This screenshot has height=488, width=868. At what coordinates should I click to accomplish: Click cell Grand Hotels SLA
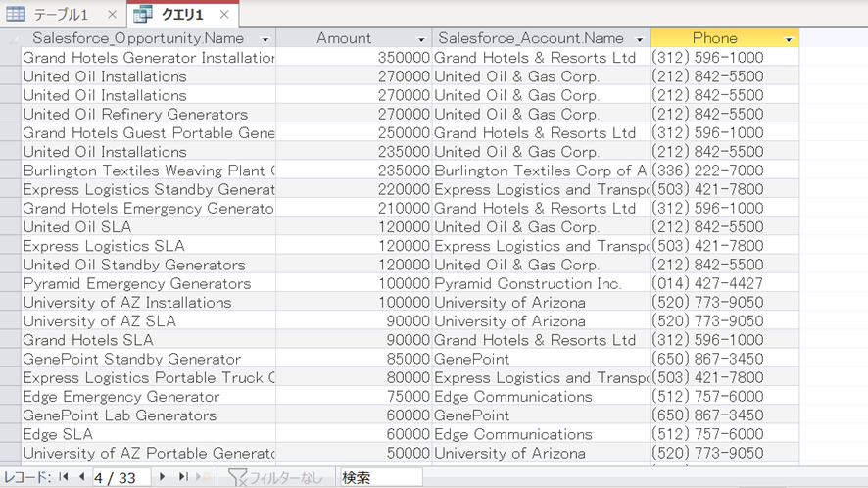tap(148, 340)
